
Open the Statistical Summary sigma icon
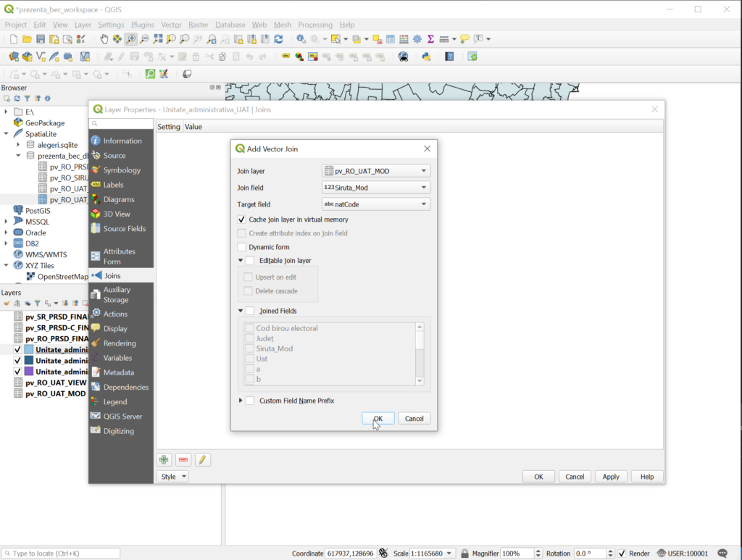430,39
